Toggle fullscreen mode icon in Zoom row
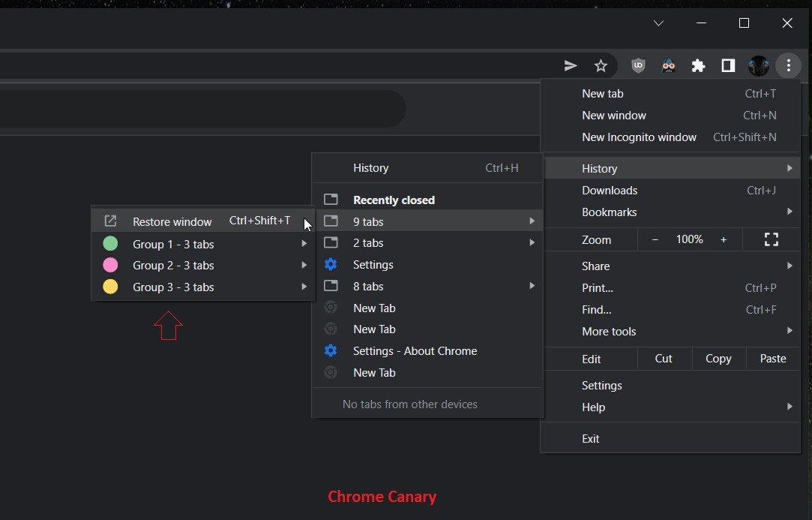The width and height of the screenshot is (812, 520). pyautogui.click(x=771, y=239)
